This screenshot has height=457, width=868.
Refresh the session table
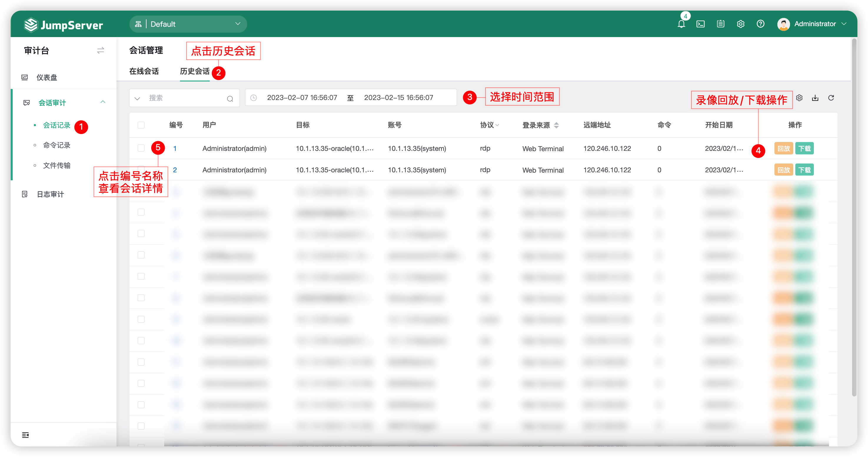click(x=831, y=98)
